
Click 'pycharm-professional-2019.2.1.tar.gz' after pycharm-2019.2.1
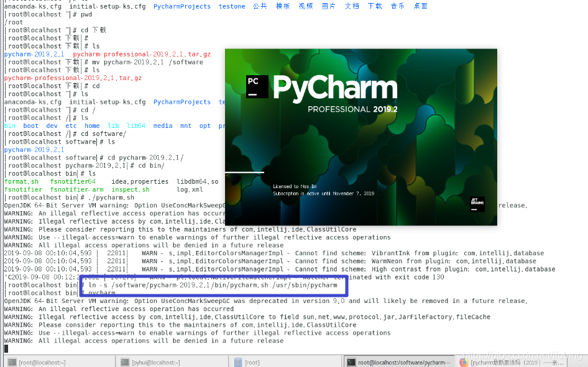coord(142,54)
